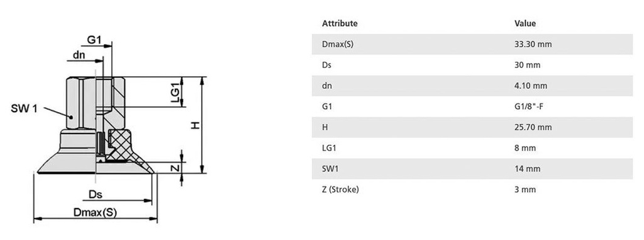Click the SW 1 label in drawing

[x=24, y=109]
